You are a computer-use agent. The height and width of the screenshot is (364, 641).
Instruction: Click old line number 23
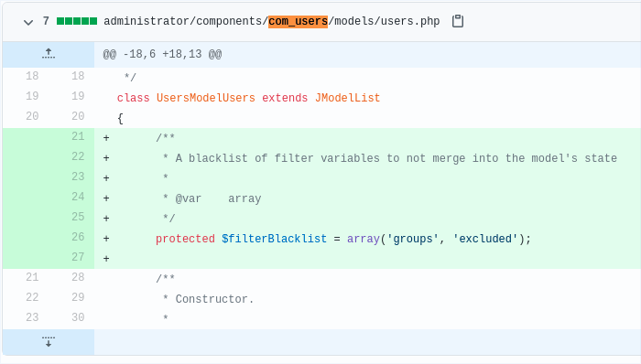[32, 317]
